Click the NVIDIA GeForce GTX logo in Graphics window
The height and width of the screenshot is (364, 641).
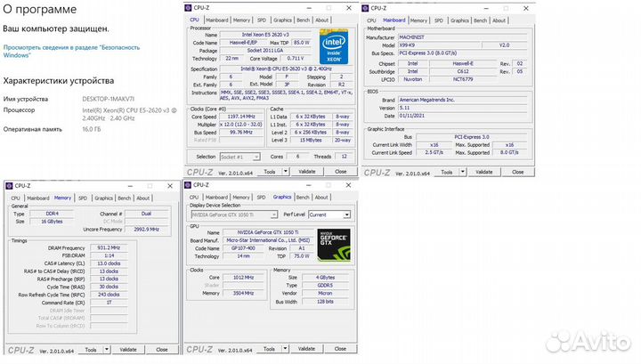(334, 245)
